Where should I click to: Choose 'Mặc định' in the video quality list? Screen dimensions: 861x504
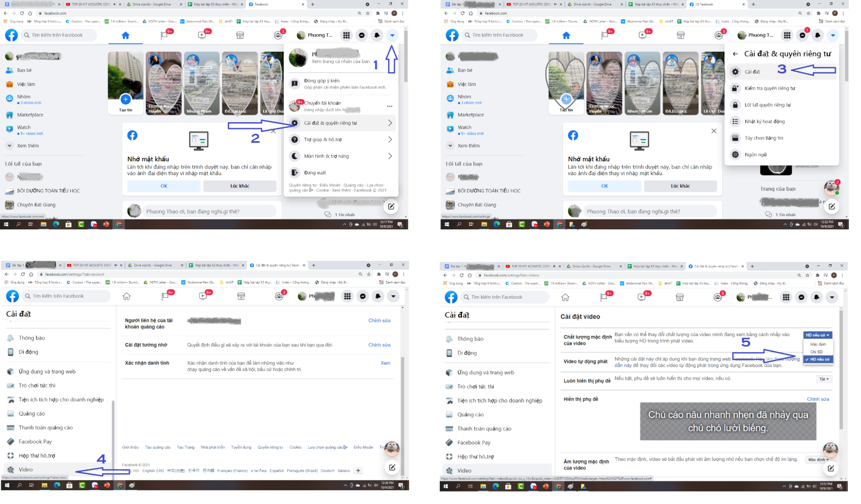[x=818, y=344]
